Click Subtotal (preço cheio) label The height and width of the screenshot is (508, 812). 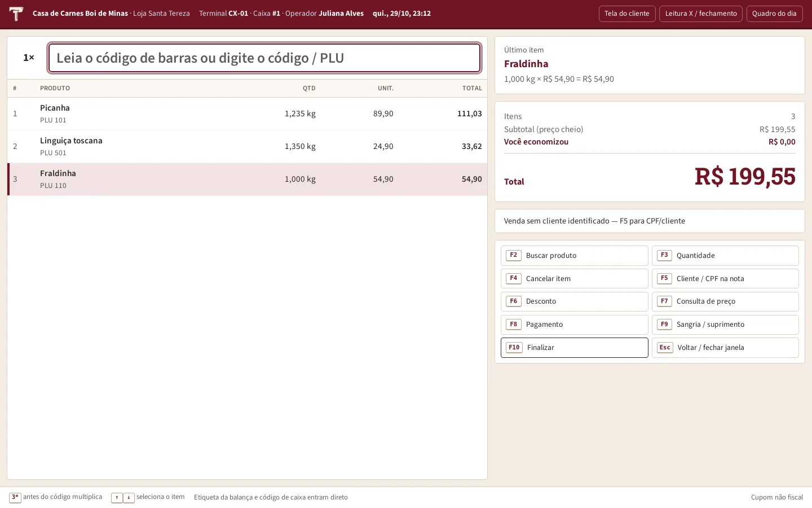(x=544, y=129)
